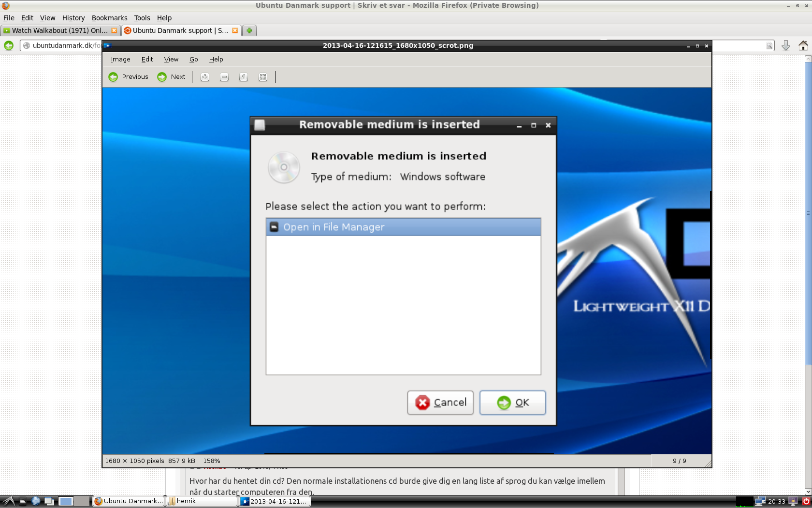This screenshot has width=812, height=508.
Task: Click the 857.9 kB file size status
Action: (x=182, y=461)
